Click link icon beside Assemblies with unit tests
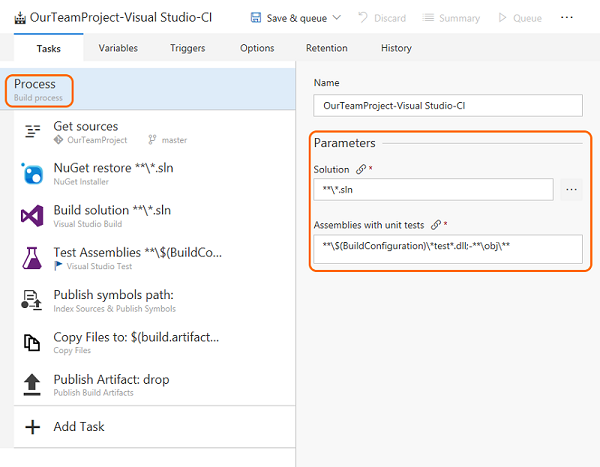Screen dimensions: 600x467 (x=435, y=225)
